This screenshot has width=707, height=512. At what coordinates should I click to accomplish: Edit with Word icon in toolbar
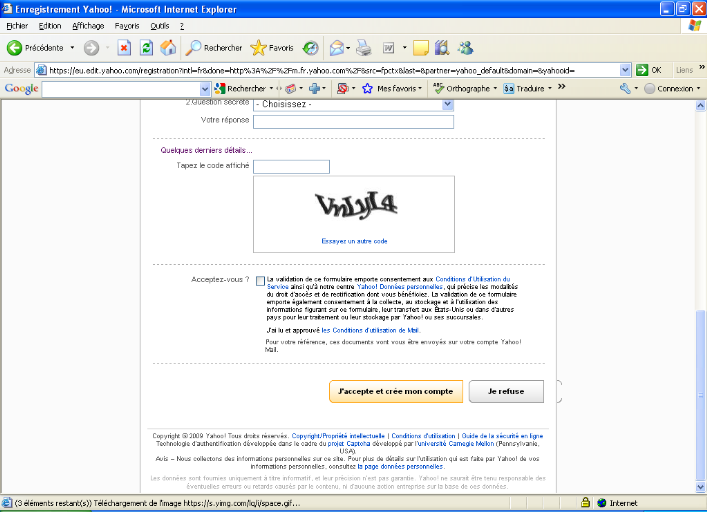pos(388,48)
